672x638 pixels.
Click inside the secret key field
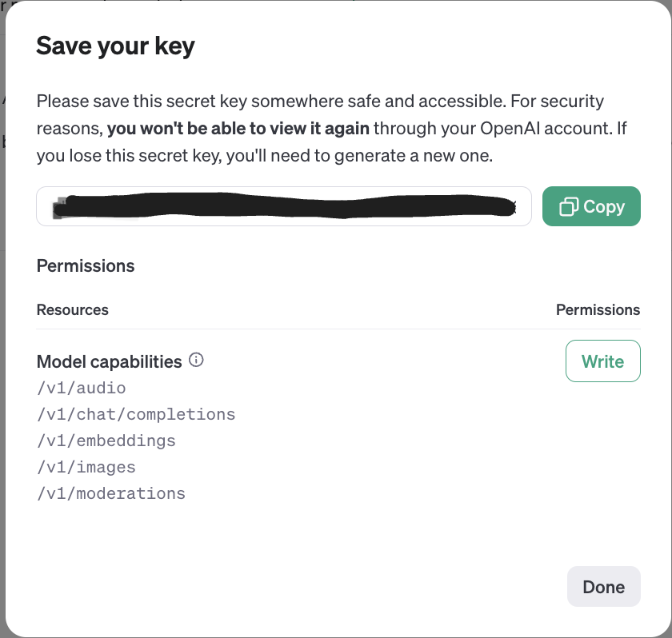(284, 206)
